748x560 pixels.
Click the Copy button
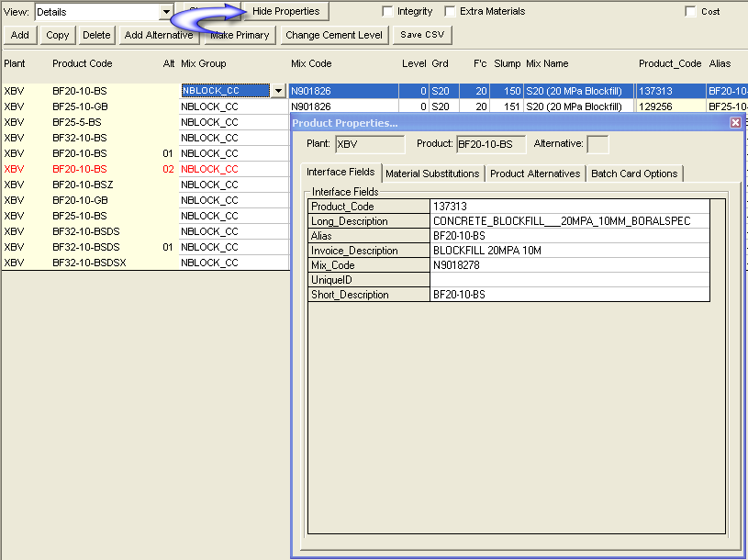coord(58,35)
